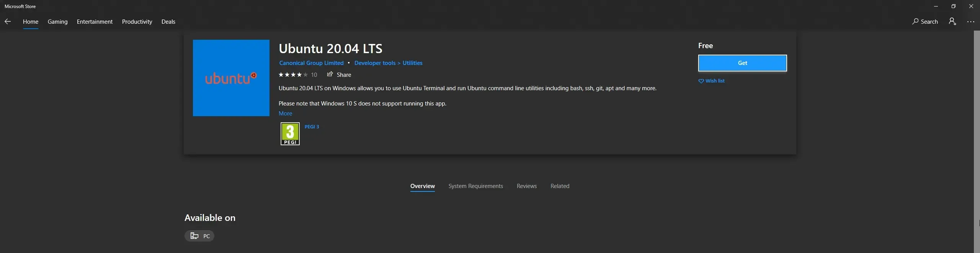Click the Available on heading
Screen dimensions: 980x253
coord(210,218)
